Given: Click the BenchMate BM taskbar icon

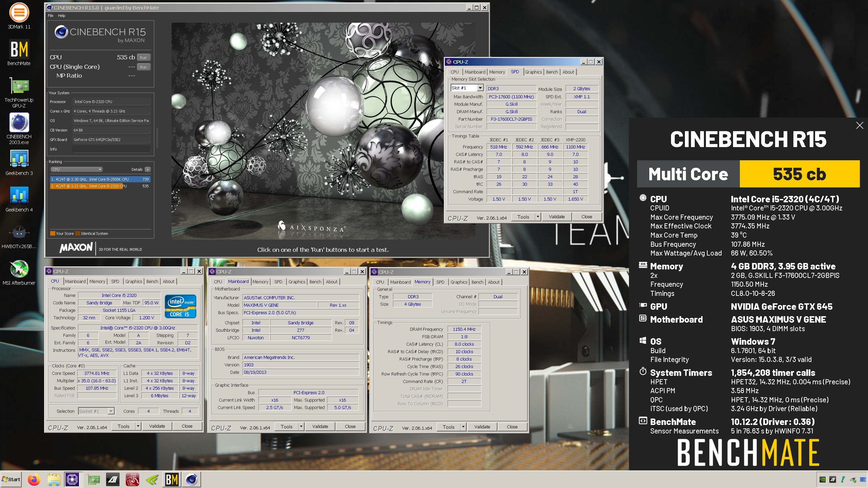Looking at the screenshot, I should coord(172,480).
